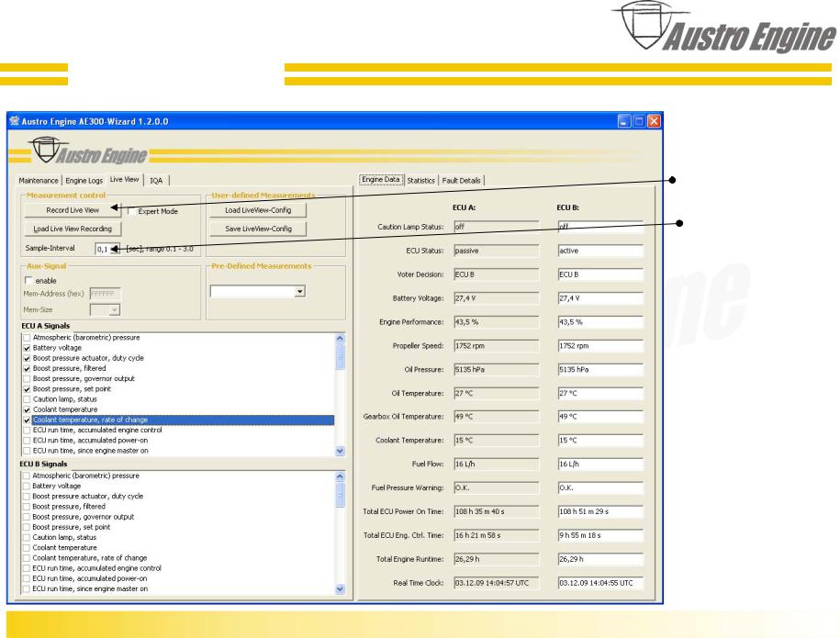Click ECU B Signals list scroll up arrow
Image resolution: width=840 pixels, height=638 pixels.
[340, 476]
